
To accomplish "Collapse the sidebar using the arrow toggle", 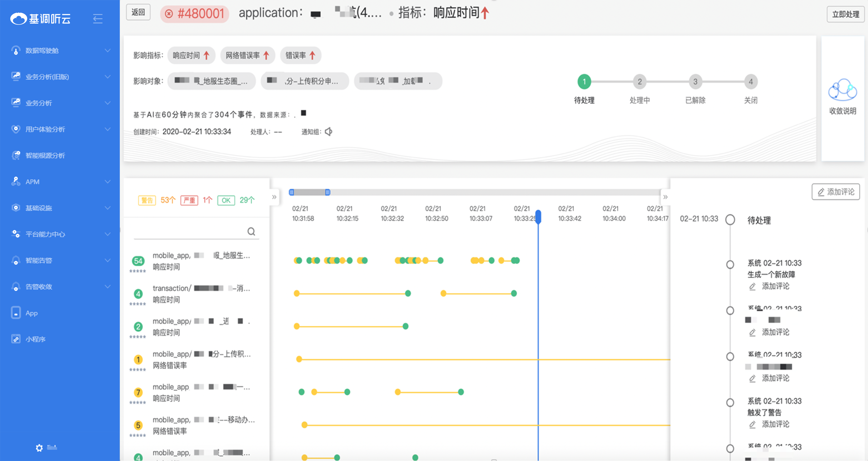I will [x=98, y=19].
